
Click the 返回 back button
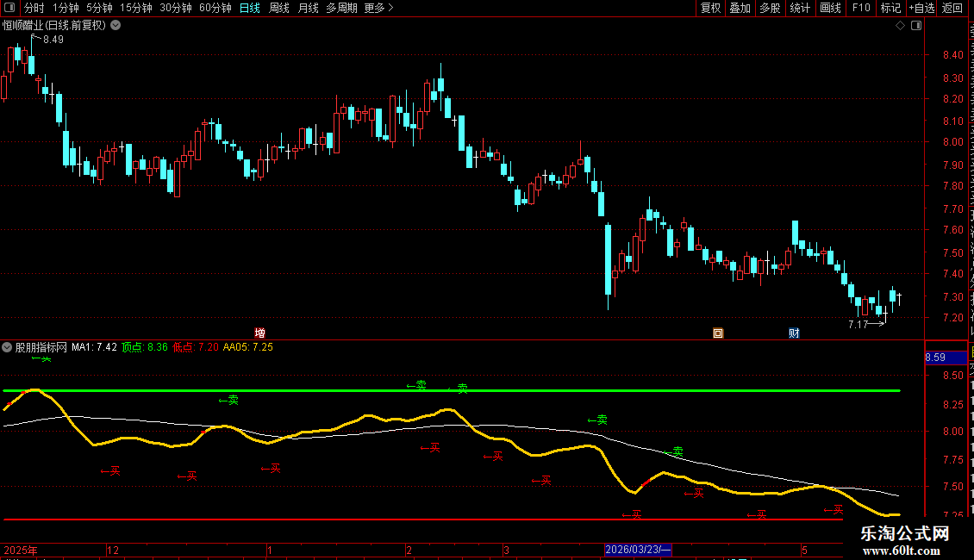point(952,8)
